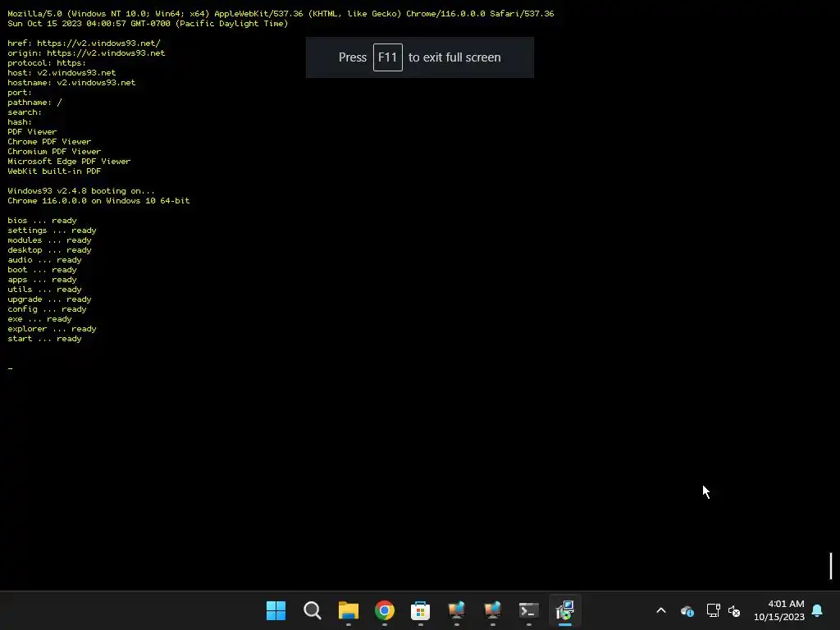Click the 'origin: https://v2.windows93.net' line
This screenshot has width=840, height=630.
(x=86, y=53)
